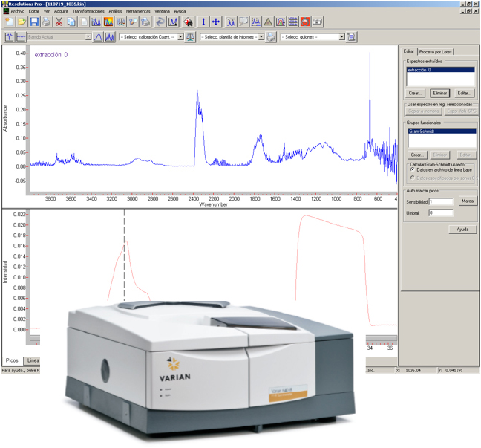The image size is (481, 448).
Task: Click the stacked lines grid icon
Action: [293, 22]
